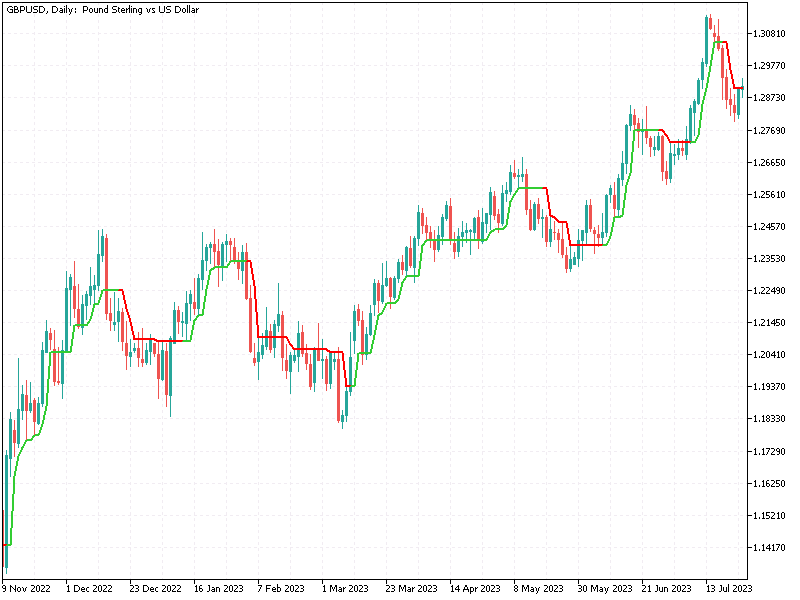Click the GBPUSD Daily chart title
This screenshot has height=600, width=800.
pyautogui.click(x=103, y=10)
